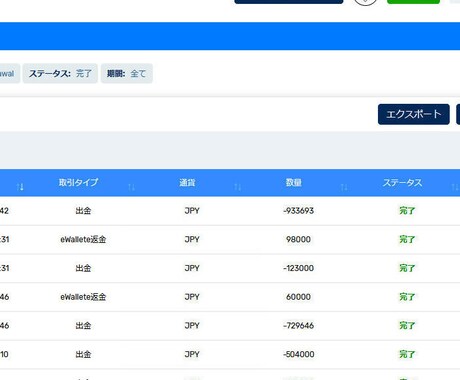
Task: Click 完了 status in the -123000 row
Action: pyautogui.click(x=407, y=268)
